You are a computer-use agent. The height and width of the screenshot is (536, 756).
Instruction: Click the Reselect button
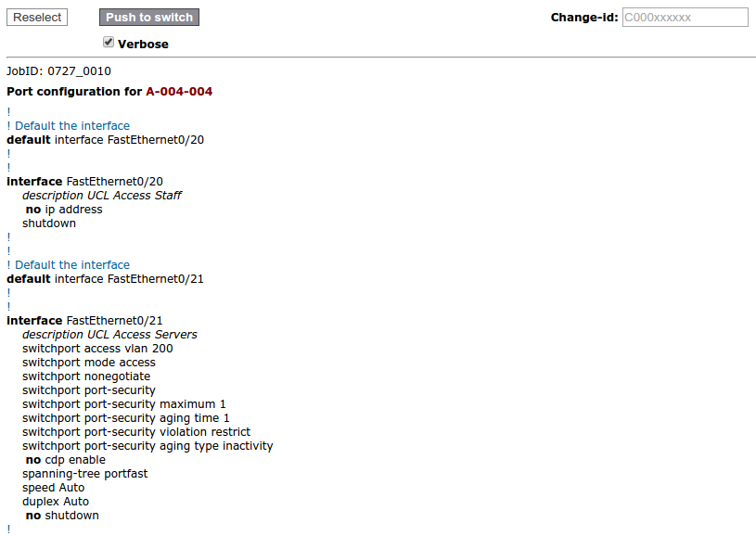point(37,18)
